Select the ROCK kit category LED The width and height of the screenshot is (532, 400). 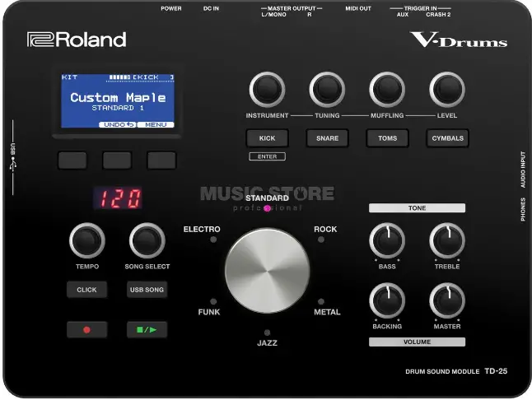[320, 240]
